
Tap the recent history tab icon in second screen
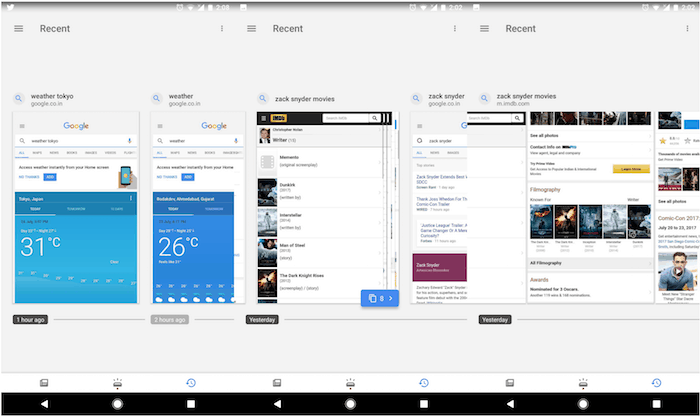click(x=424, y=383)
